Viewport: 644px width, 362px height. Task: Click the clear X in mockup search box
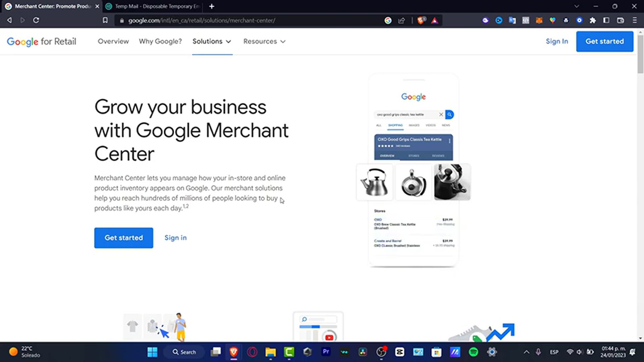coord(441,115)
